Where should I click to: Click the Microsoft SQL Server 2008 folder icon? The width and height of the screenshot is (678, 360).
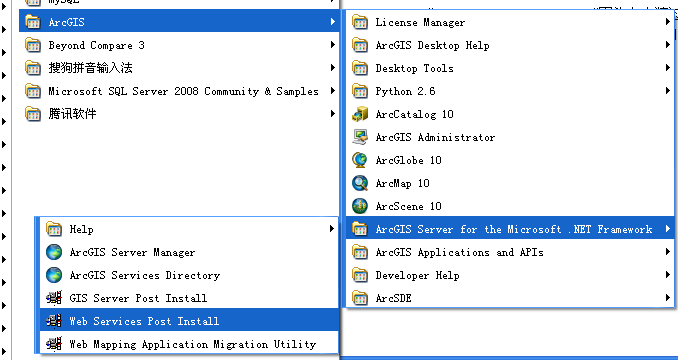(x=33, y=91)
